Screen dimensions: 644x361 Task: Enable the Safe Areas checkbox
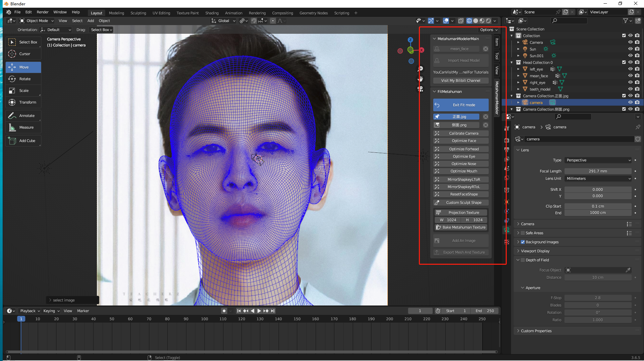[x=523, y=233]
